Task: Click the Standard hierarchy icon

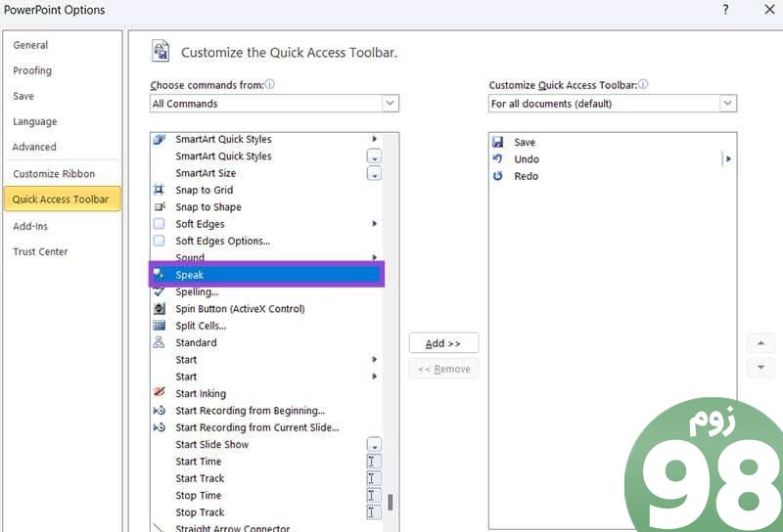Action: click(159, 342)
